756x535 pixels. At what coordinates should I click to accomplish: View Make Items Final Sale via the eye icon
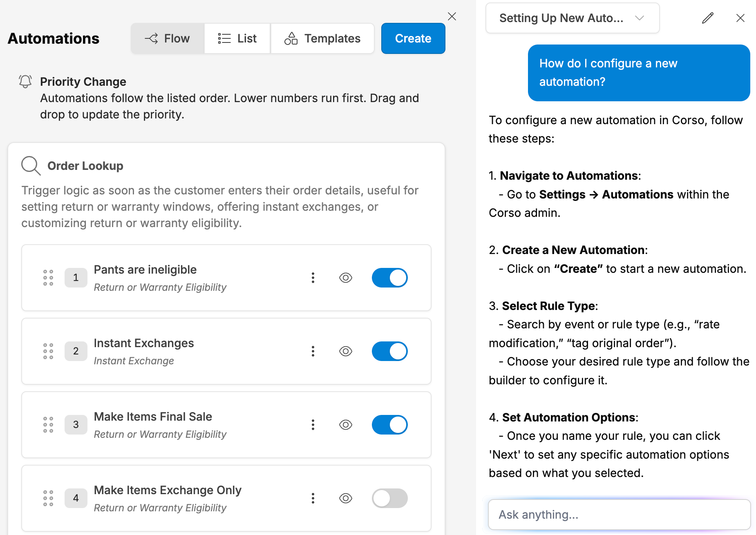pos(346,425)
